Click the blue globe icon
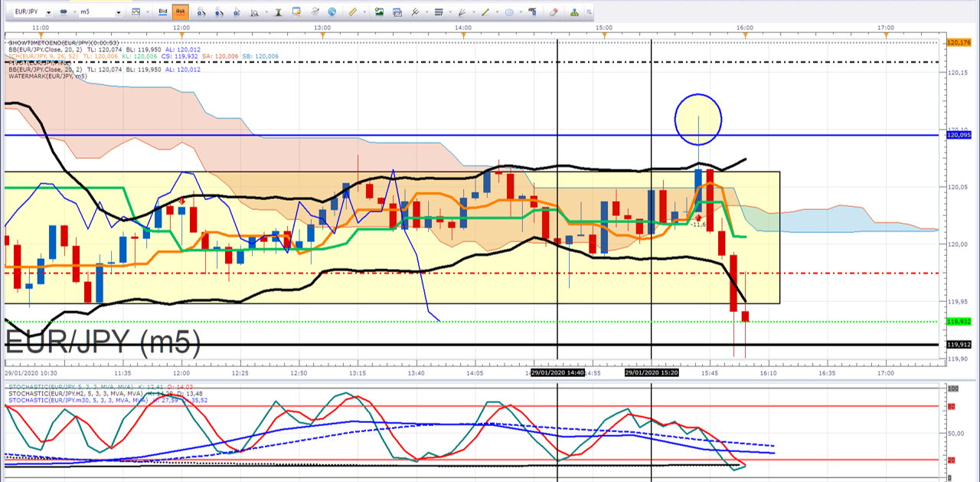The image size is (980, 482). tap(332, 11)
